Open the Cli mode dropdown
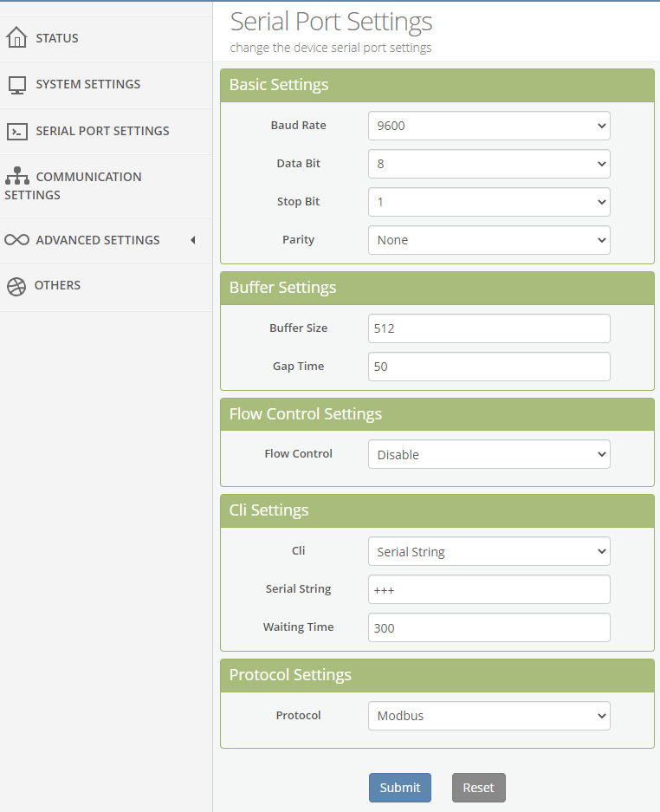The height and width of the screenshot is (812, 660). (x=489, y=551)
